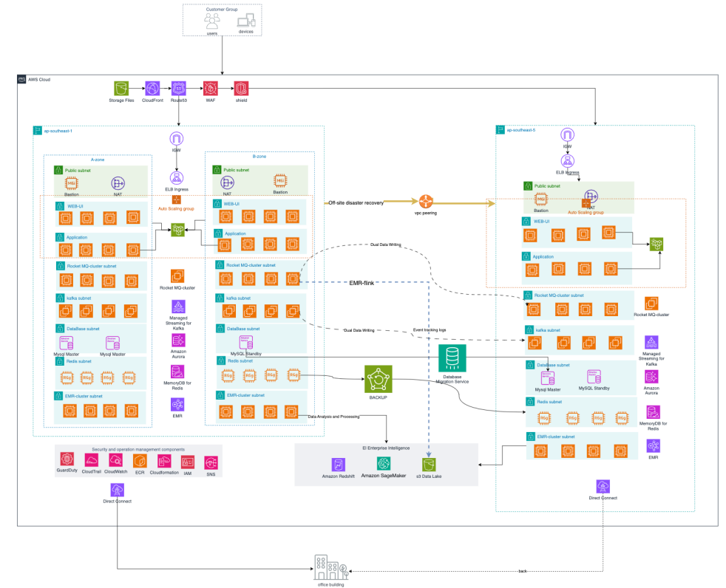Select MemoryDB for Redis icon in ap-southeast-1
Screen dimensions: 726x588
177,372
